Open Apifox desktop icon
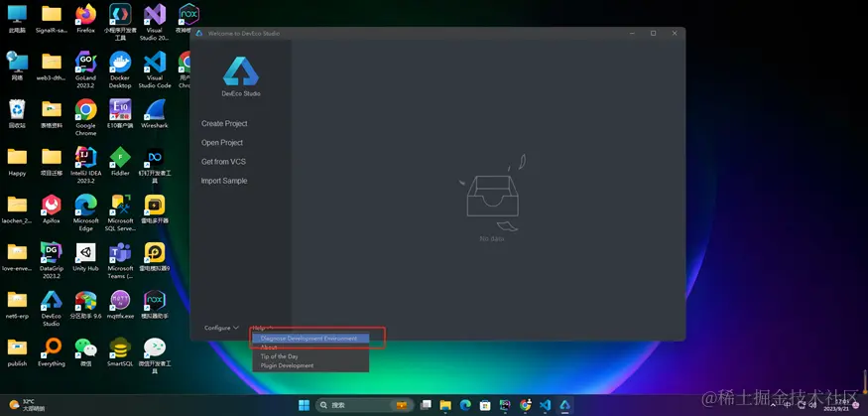This screenshot has width=868, height=416. pyautogui.click(x=51, y=209)
